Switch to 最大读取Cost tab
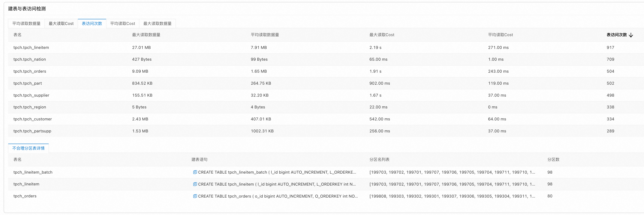Viewport: 644px width, 215px height. tap(61, 23)
